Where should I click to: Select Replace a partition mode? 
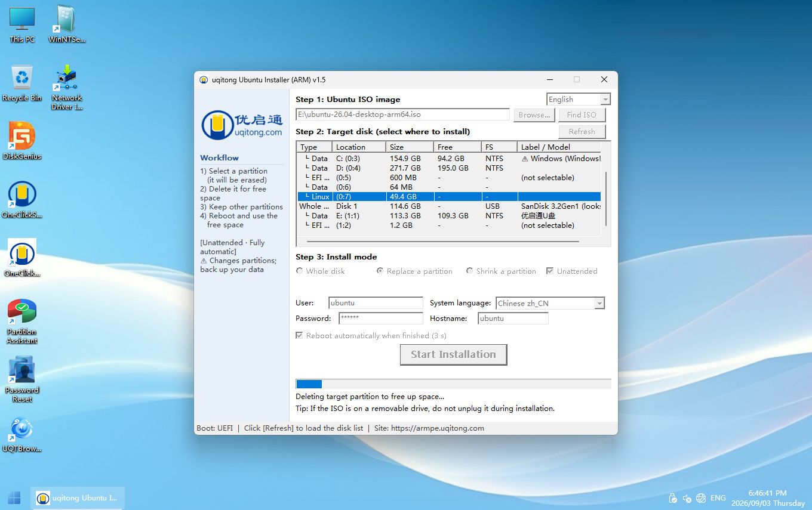click(414, 271)
